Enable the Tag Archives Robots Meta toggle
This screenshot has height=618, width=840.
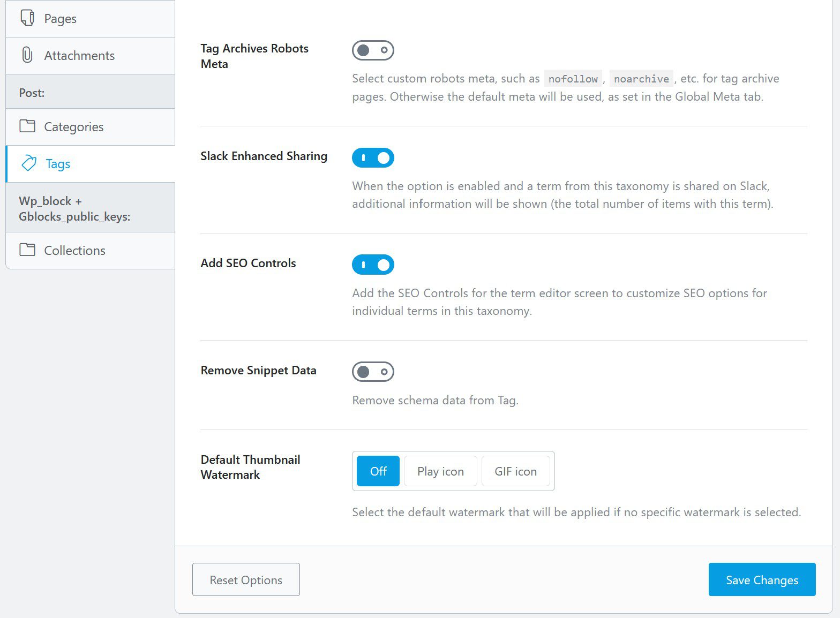pos(373,50)
